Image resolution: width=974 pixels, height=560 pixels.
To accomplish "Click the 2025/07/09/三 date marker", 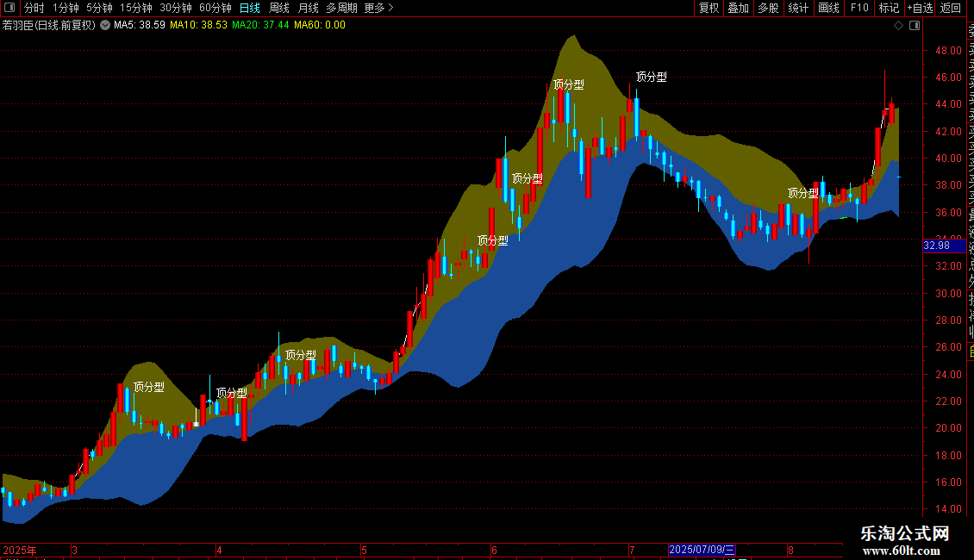I will 702,550.
